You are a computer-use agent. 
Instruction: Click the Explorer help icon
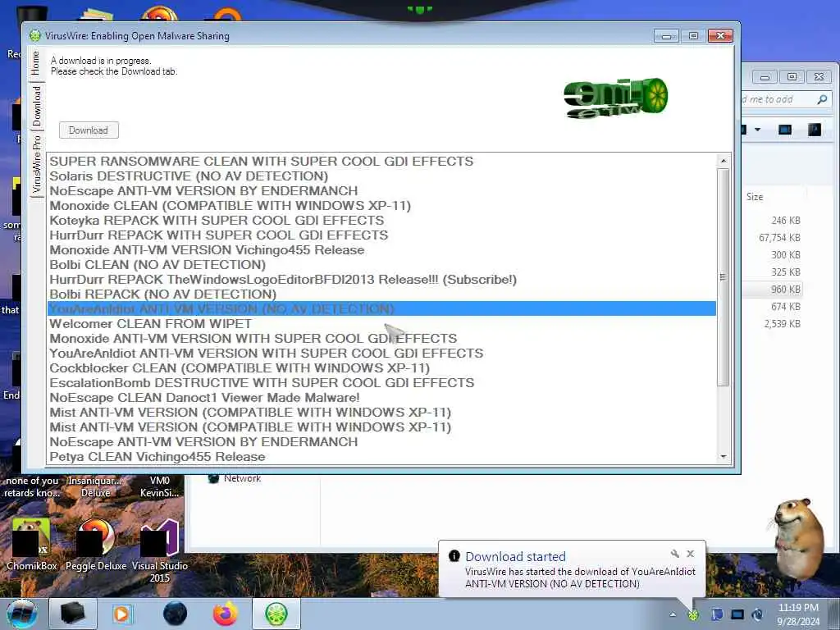click(x=815, y=130)
